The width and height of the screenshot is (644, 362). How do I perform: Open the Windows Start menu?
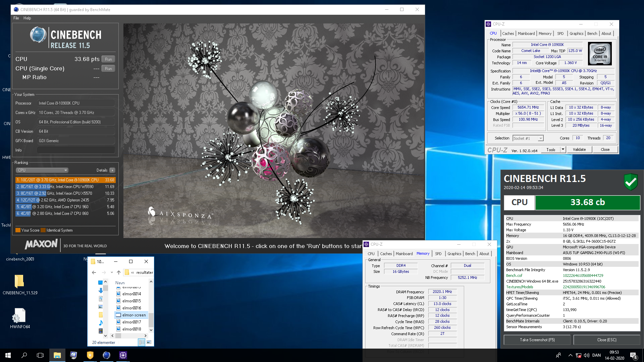click(x=8, y=355)
